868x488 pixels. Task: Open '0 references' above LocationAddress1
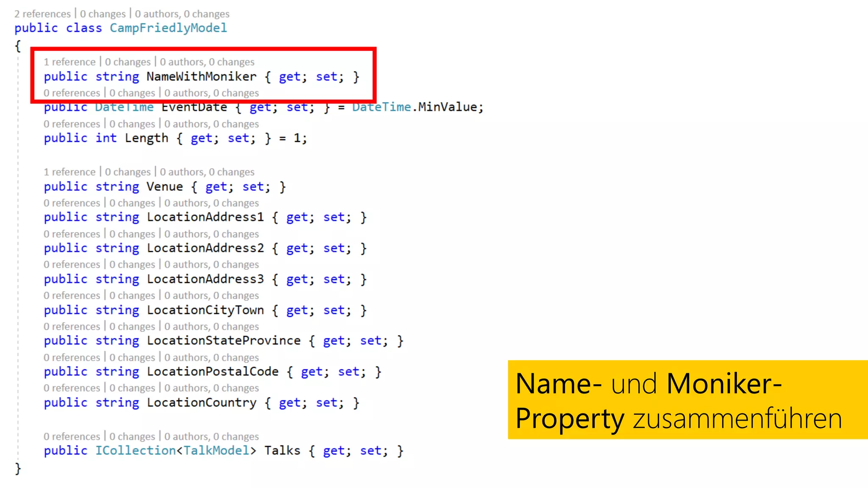72,203
